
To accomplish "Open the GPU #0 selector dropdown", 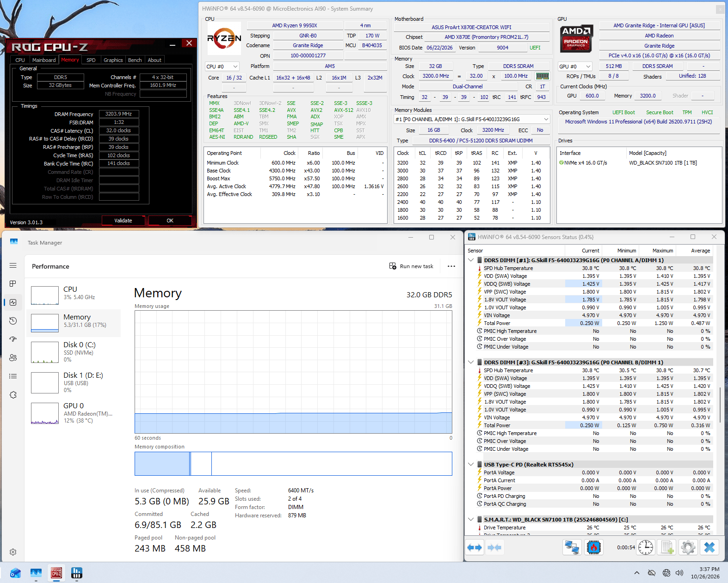I will [575, 67].
